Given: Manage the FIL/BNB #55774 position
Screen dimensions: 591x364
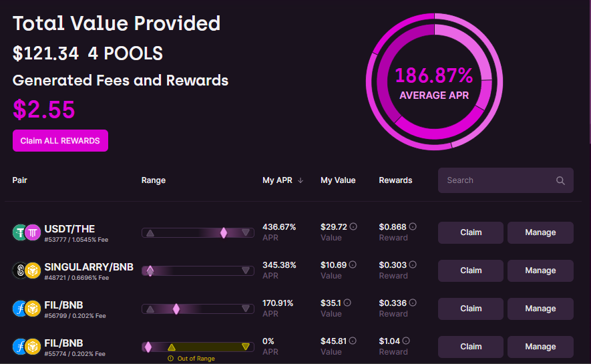Looking at the screenshot, I should click(540, 347).
